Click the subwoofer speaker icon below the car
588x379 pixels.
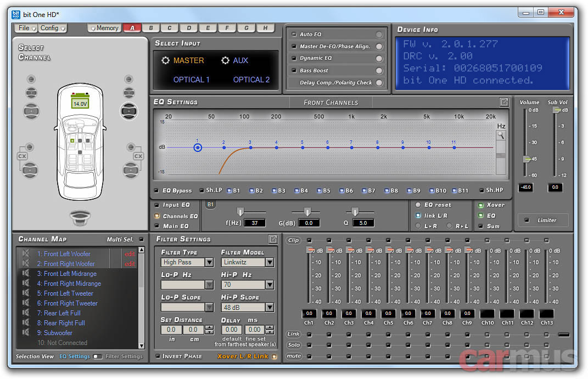click(x=80, y=217)
